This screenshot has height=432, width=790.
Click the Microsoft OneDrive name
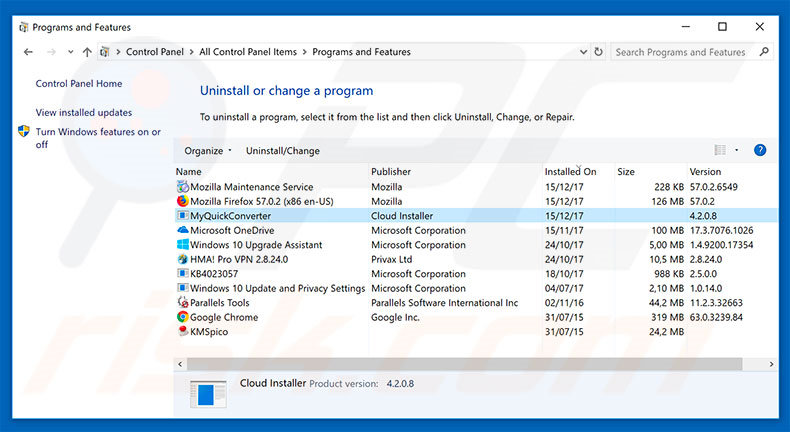(232, 230)
